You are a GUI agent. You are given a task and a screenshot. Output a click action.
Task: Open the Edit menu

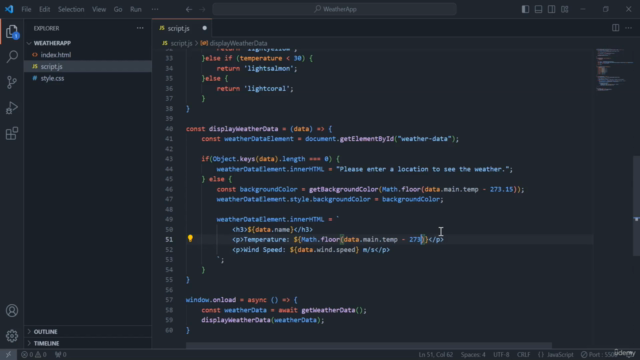(x=44, y=9)
